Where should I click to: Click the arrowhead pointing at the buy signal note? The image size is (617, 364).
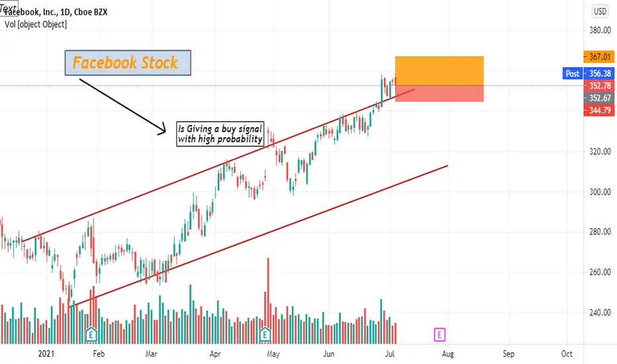(162, 129)
